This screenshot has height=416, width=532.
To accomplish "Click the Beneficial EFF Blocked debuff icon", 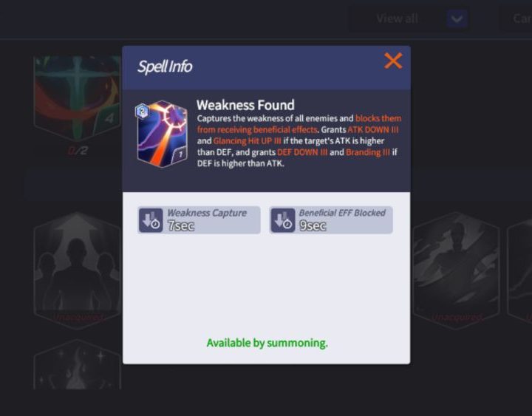I will (282, 220).
